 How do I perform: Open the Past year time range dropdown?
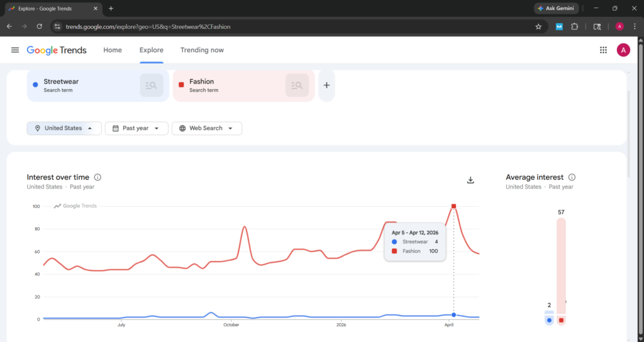(x=136, y=128)
